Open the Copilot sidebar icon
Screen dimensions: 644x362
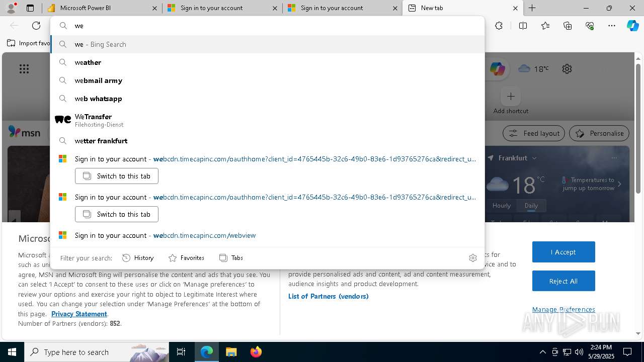[633, 26]
